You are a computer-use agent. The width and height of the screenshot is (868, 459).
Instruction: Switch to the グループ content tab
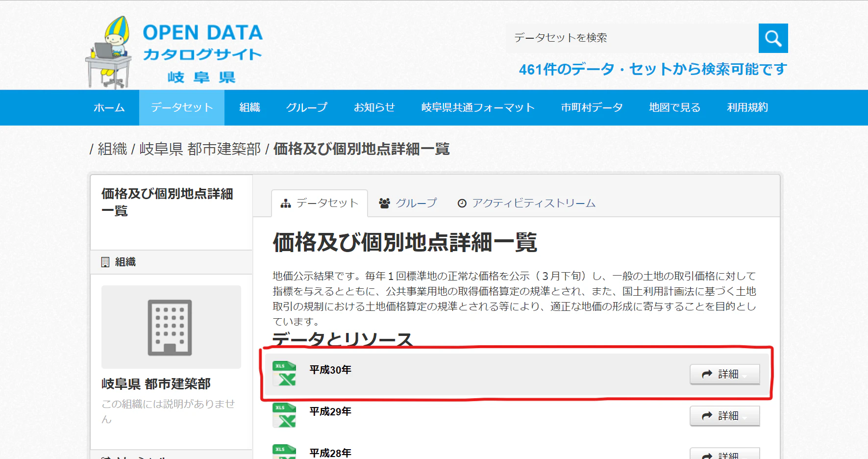[408, 203]
